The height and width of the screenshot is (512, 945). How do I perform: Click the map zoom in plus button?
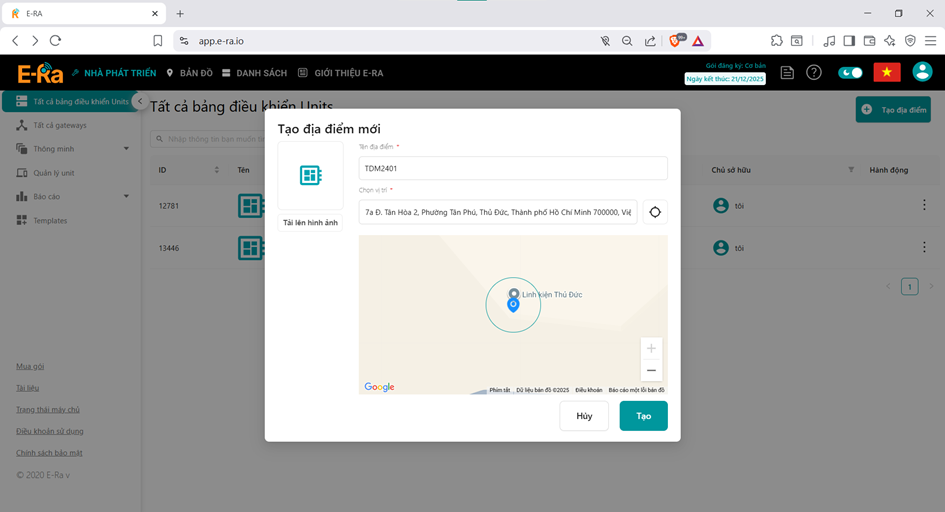click(x=651, y=348)
